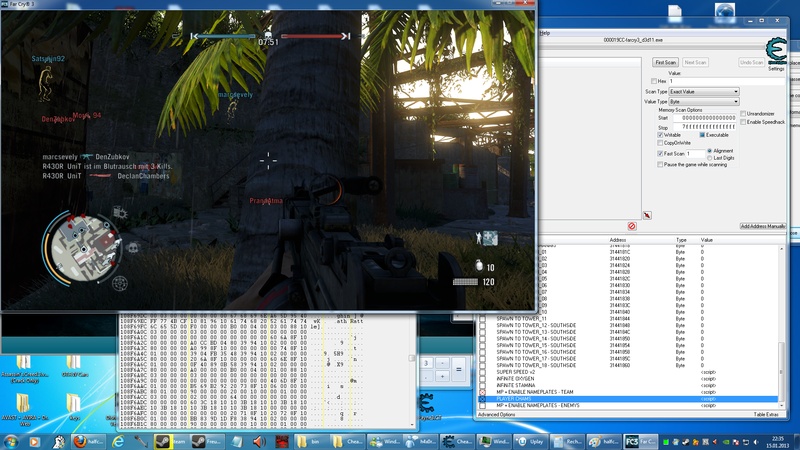Viewport: 800px width, 450px height.
Task: Open the Cheat Engine taskbar button
Action: (458, 441)
